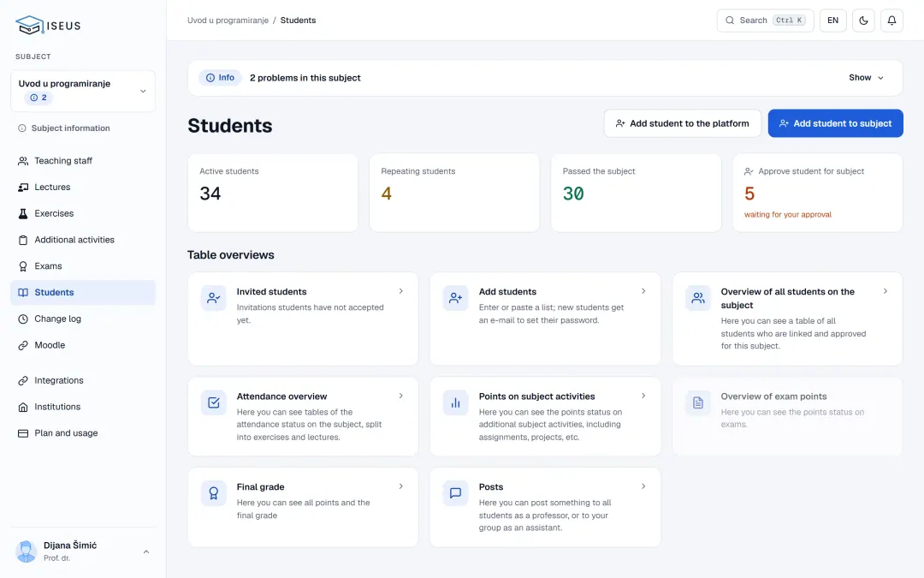Click the magnifier icon in search box
Viewport: 924px width, 578px height.
pos(730,21)
